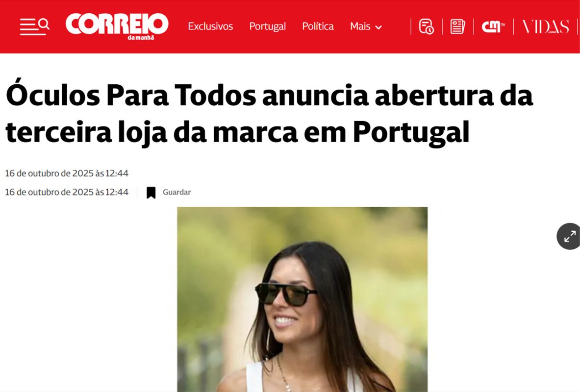Open the Exclusivos section
Screen dimensions: 580x392
210,26
